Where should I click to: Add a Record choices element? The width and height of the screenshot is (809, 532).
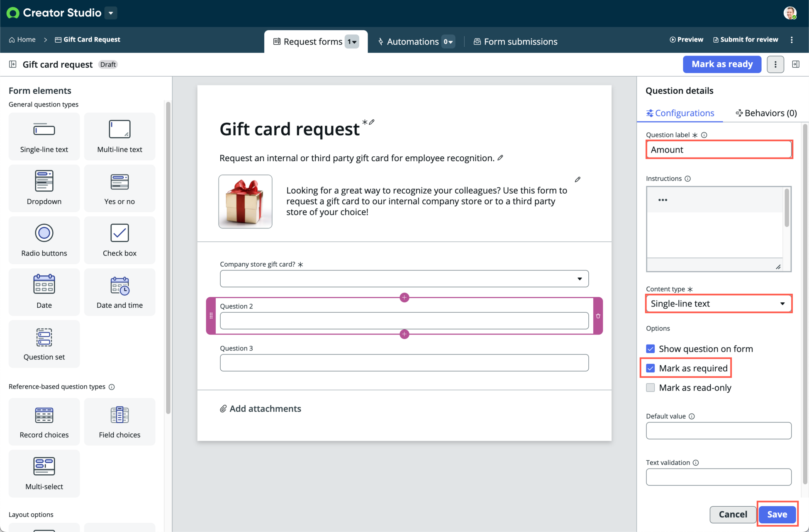click(x=44, y=422)
